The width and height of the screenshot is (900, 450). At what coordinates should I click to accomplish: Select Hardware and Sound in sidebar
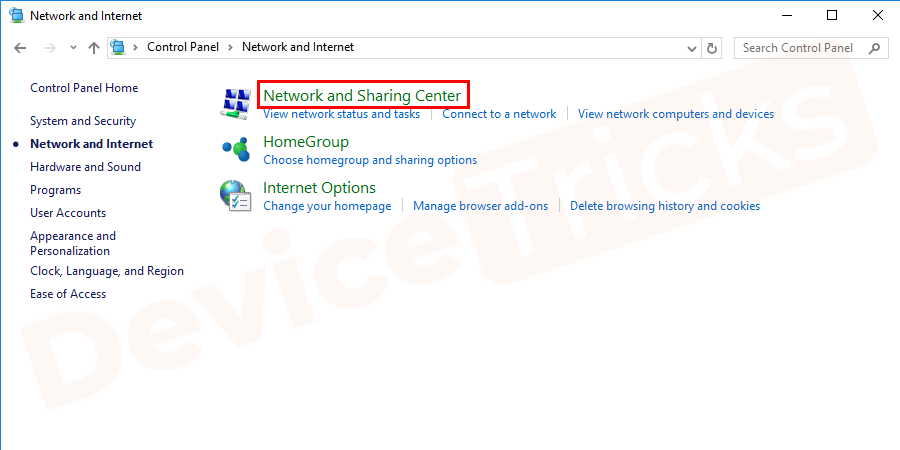pyautogui.click(x=85, y=167)
